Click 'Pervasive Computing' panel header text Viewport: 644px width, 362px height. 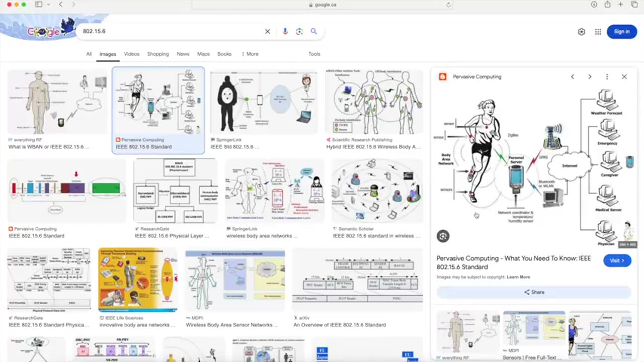[x=477, y=77]
